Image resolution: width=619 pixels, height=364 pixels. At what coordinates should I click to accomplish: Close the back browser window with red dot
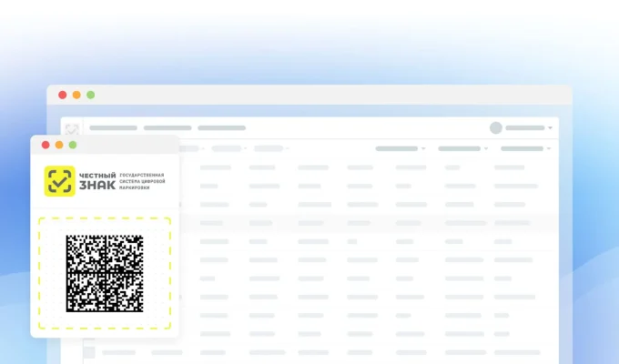pos(63,95)
